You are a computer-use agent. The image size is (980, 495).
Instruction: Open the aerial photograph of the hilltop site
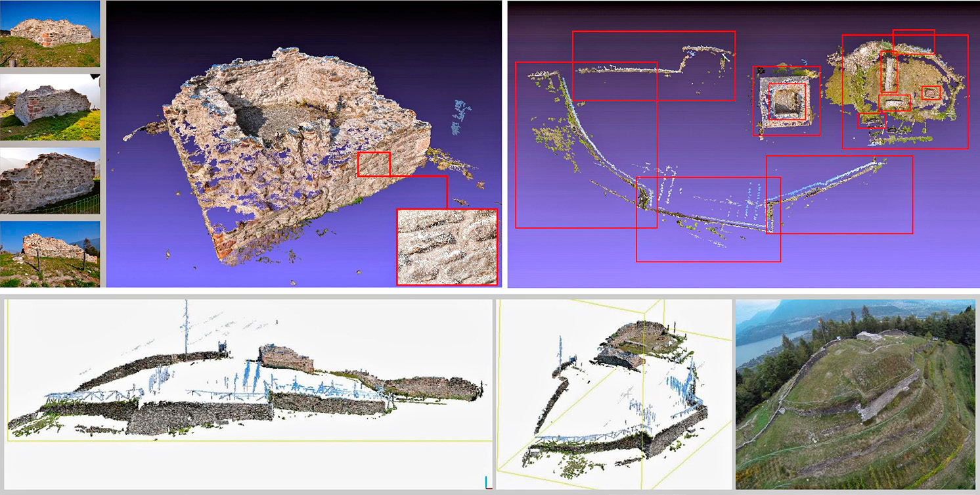(x=855, y=394)
